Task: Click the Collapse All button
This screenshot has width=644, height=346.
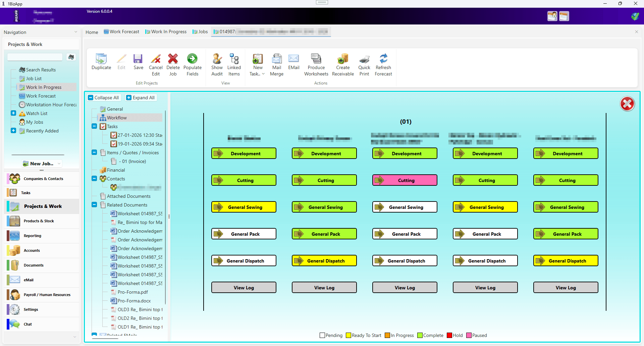Action: coord(104,98)
